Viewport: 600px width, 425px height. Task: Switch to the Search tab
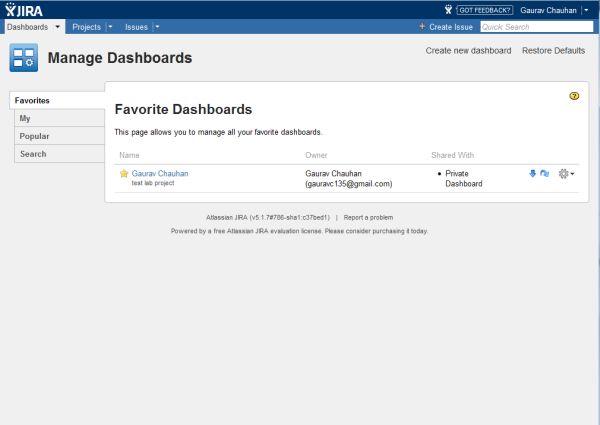point(60,154)
